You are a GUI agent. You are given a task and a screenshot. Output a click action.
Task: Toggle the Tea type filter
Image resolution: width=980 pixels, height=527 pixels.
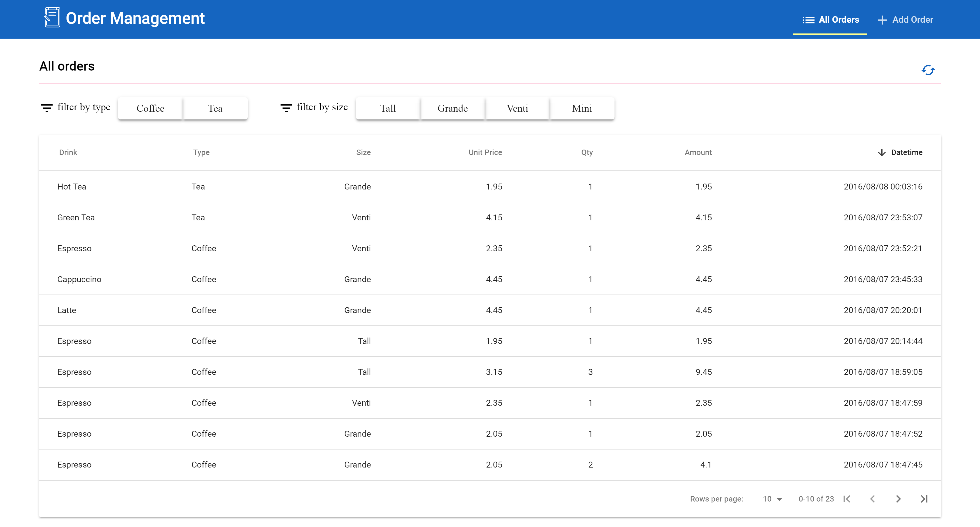pyautogui.click(x=215, y=108)
